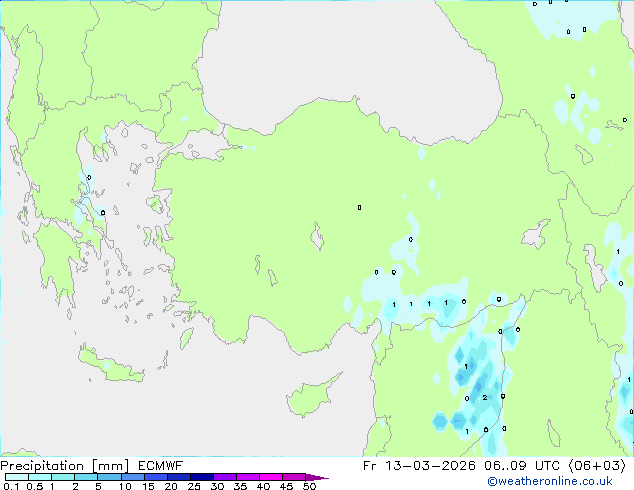Image resolution: width=634 pixels, height=490 pixels.
Task: Click the island of Crete on the map
Action: (x=110, y=365)
